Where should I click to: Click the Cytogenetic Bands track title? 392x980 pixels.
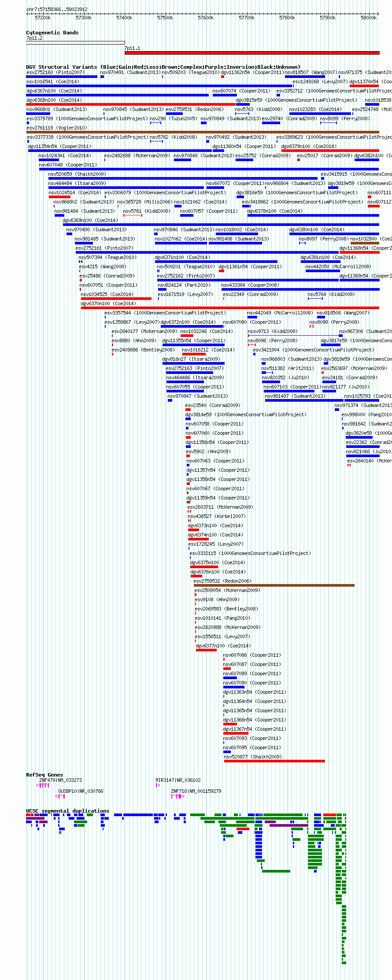pos(52,33)
